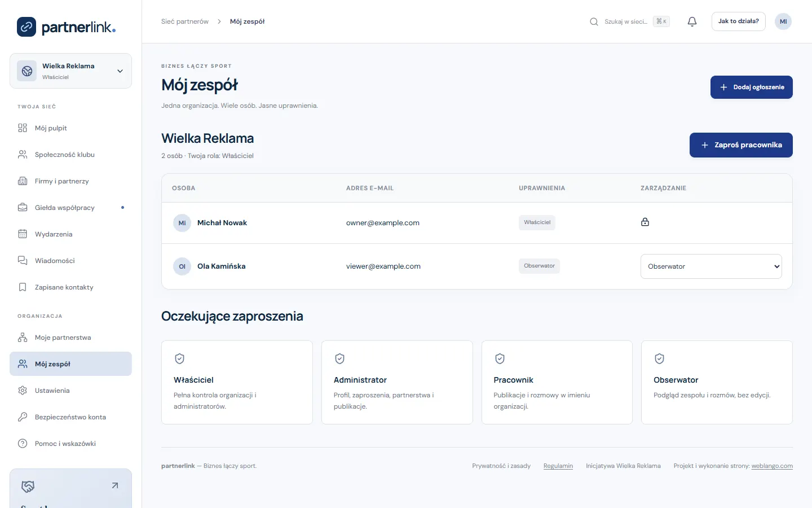Click the OI avatar in Ola Kamińska row
Screen dimensions: 812x508
[182, 266]
